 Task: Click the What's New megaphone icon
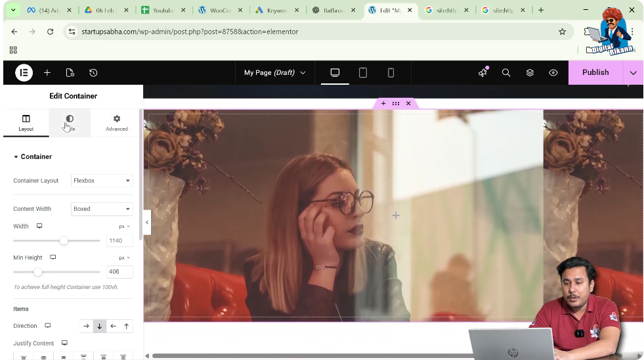[483, 72]
